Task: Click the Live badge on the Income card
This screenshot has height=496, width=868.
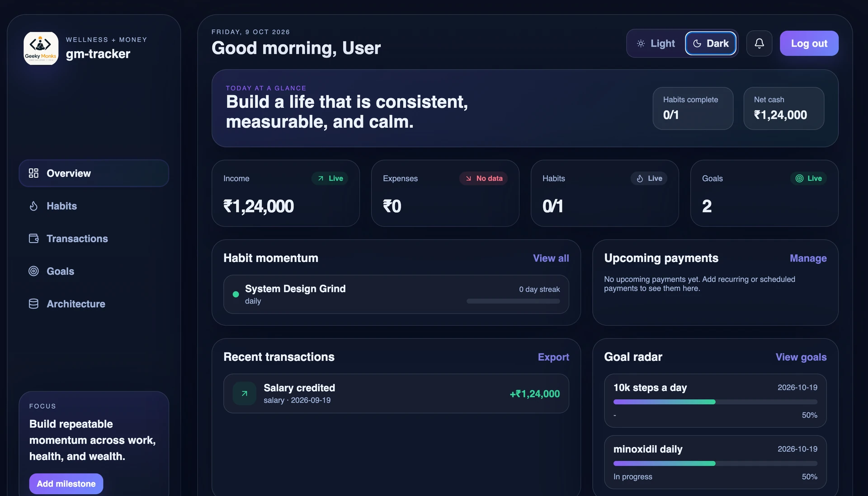Action: [x=330, y=178]
